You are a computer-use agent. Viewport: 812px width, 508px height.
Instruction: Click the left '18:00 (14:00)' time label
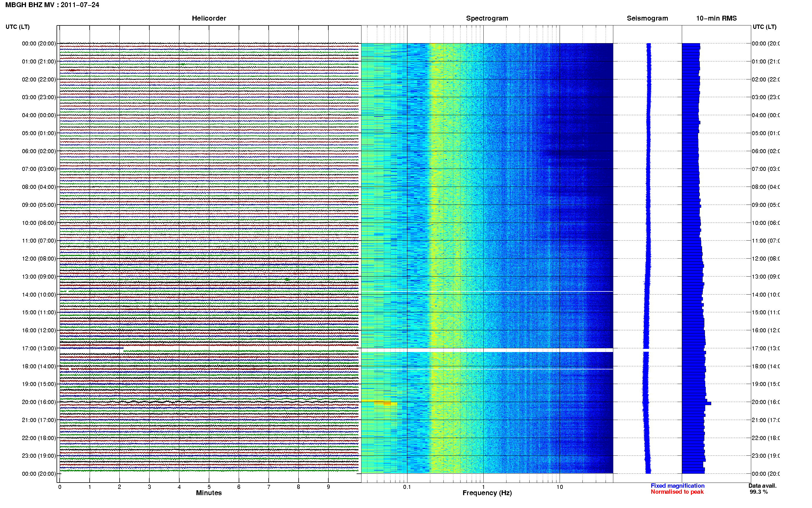39,367
